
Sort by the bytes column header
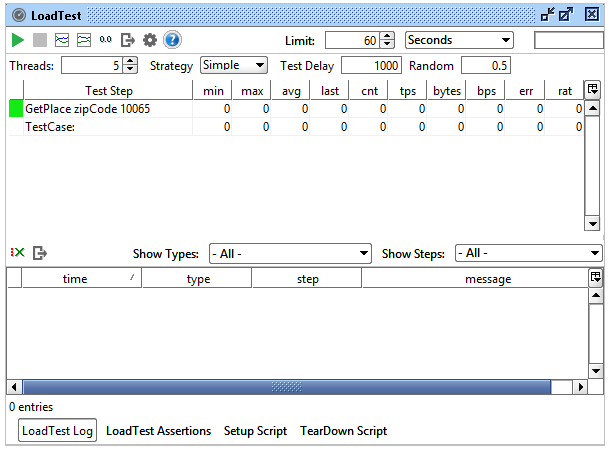click(x=447, y=90)
